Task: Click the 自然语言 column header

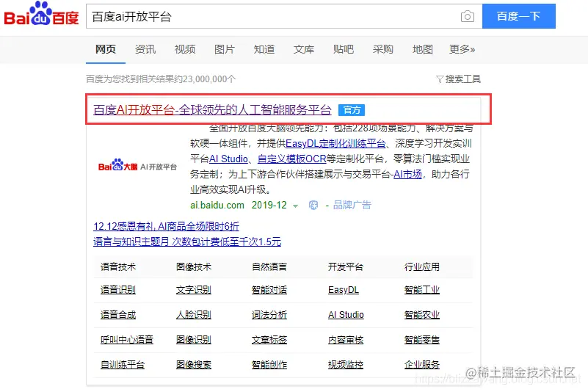Action: (269, 266)
